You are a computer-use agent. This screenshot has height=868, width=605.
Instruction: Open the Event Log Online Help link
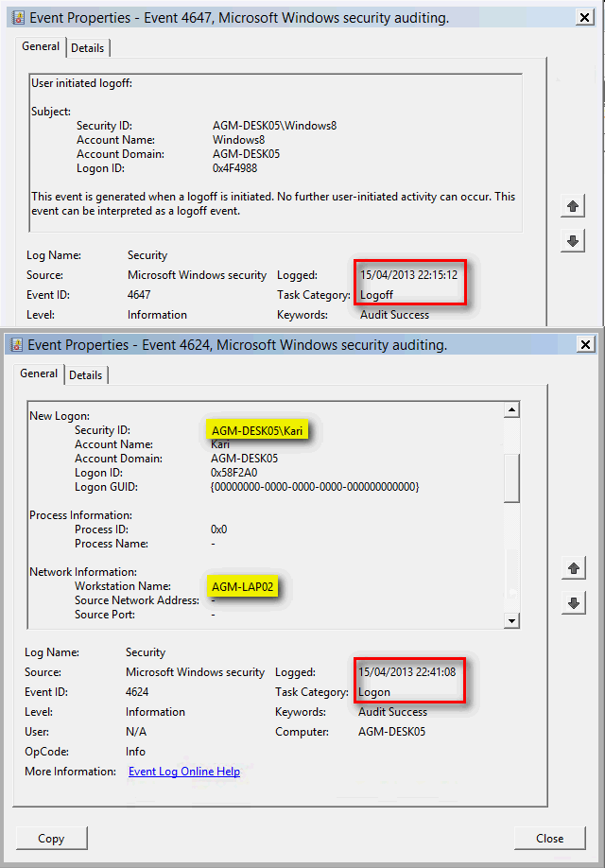[x=184, y=772]
